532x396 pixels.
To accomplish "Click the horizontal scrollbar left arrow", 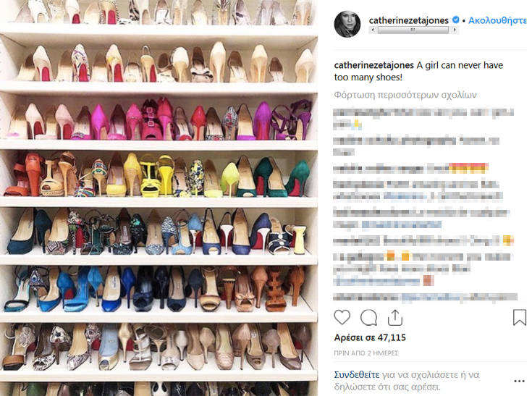I will (373, 30).
